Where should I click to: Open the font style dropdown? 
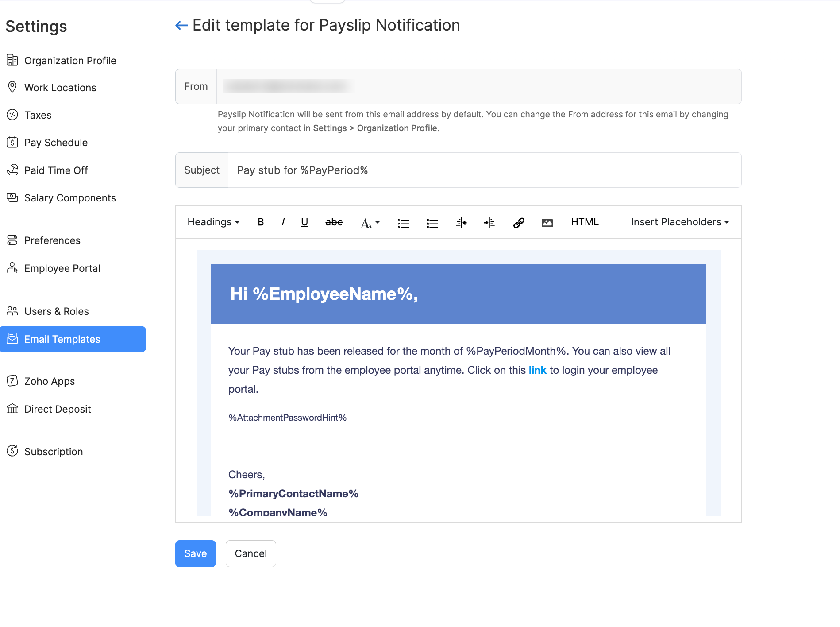pos(370,223)
